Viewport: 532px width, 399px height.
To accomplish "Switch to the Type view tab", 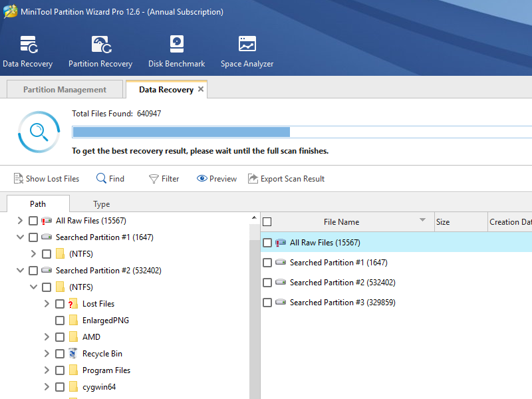I will [x=101, y=204].
